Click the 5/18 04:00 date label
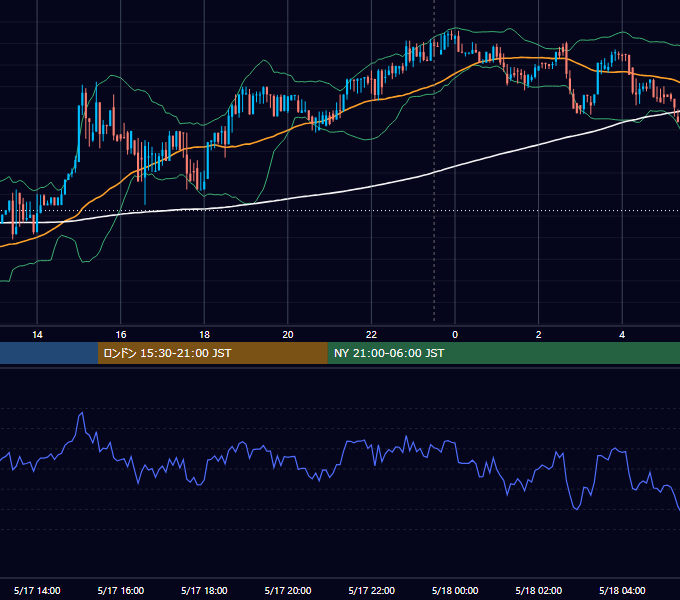This screenshot has height=600, width=680. pos(622,590)
